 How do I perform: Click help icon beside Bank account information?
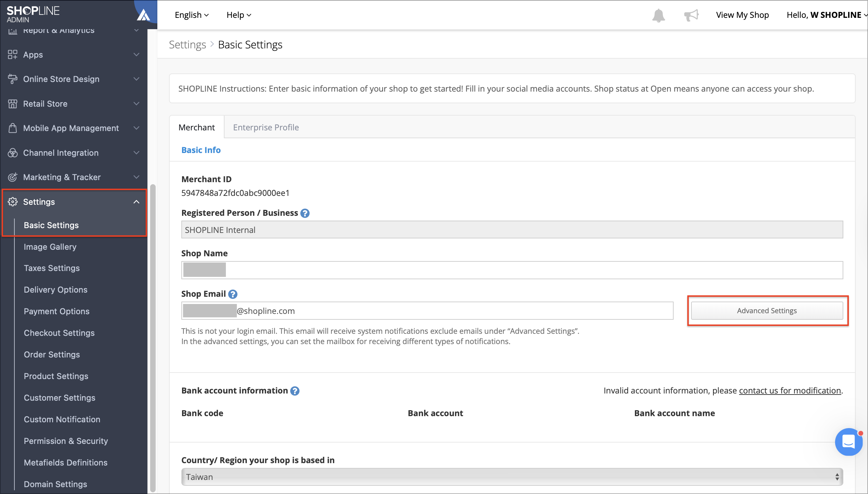[295, 391]
